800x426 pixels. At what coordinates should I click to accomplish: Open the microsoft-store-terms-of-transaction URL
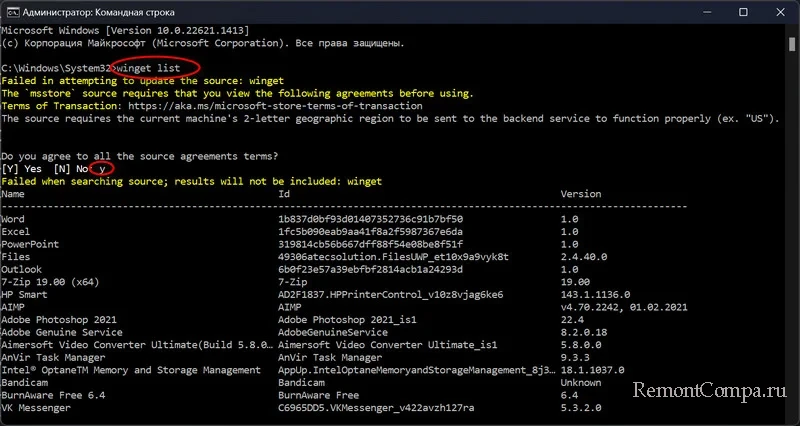pyautogui.click(x=274, y=106)
